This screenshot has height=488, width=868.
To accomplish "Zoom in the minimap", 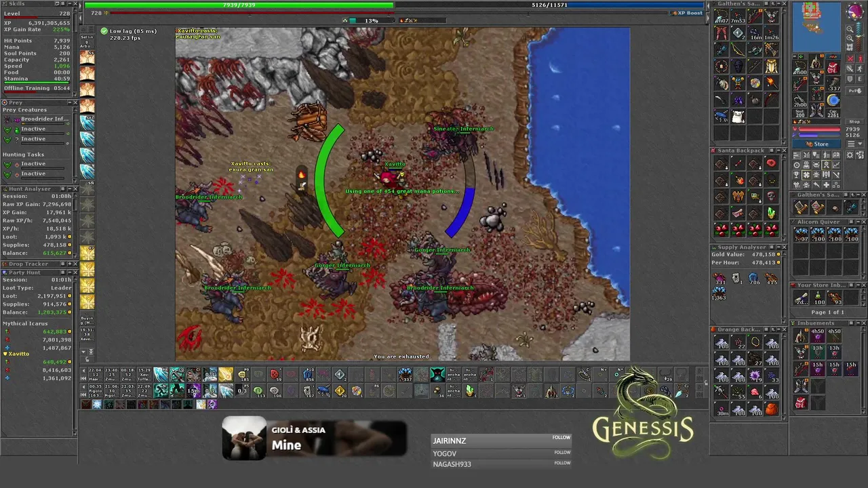I will click(x=850, y=39).
